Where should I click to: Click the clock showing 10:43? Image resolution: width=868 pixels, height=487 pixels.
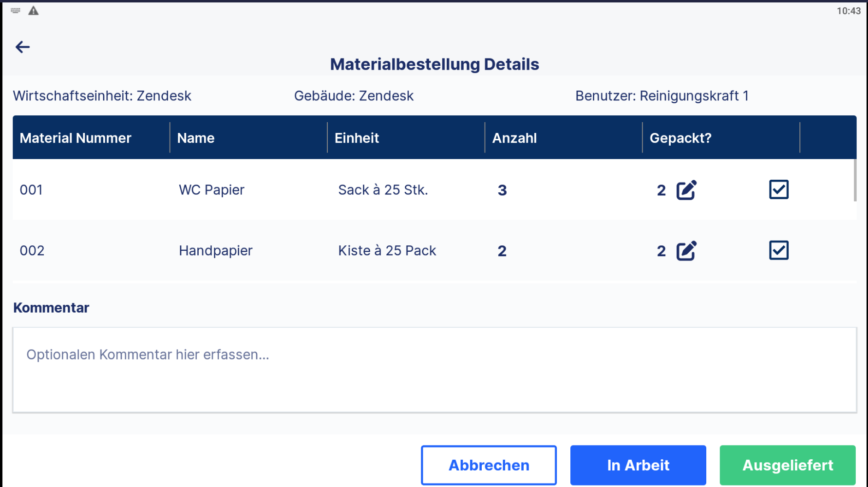coord(849,11)
